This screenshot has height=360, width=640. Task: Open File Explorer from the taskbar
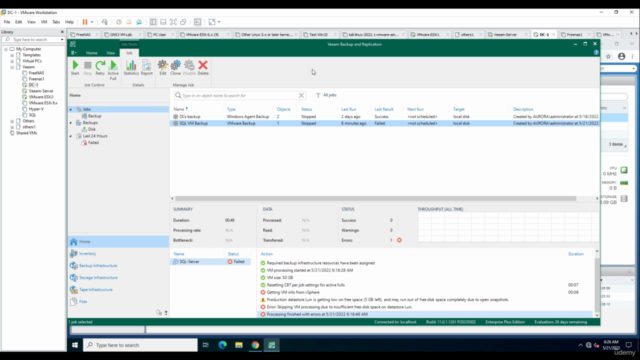(239, 345)
